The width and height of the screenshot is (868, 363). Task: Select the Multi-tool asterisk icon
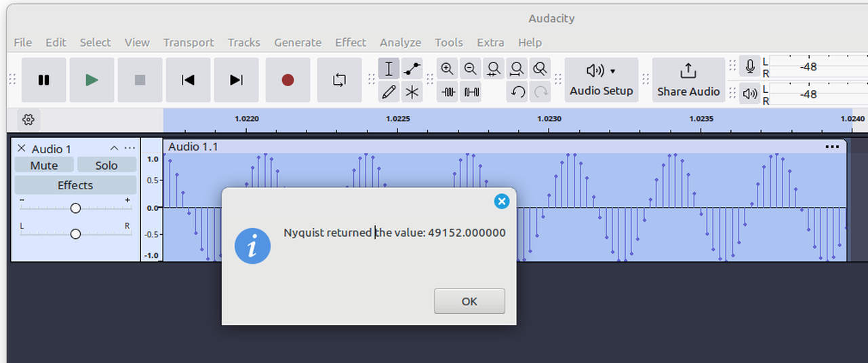click(x=412, y=92)
